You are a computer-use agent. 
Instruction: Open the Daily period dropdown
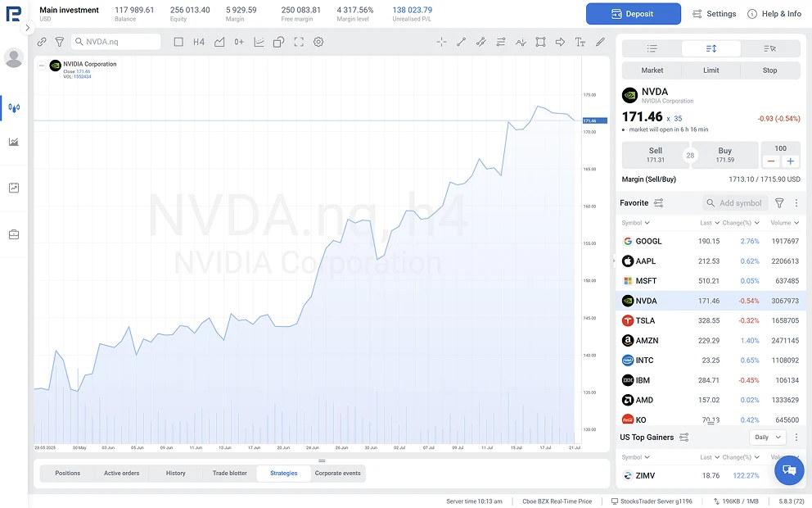pos(767,438)
